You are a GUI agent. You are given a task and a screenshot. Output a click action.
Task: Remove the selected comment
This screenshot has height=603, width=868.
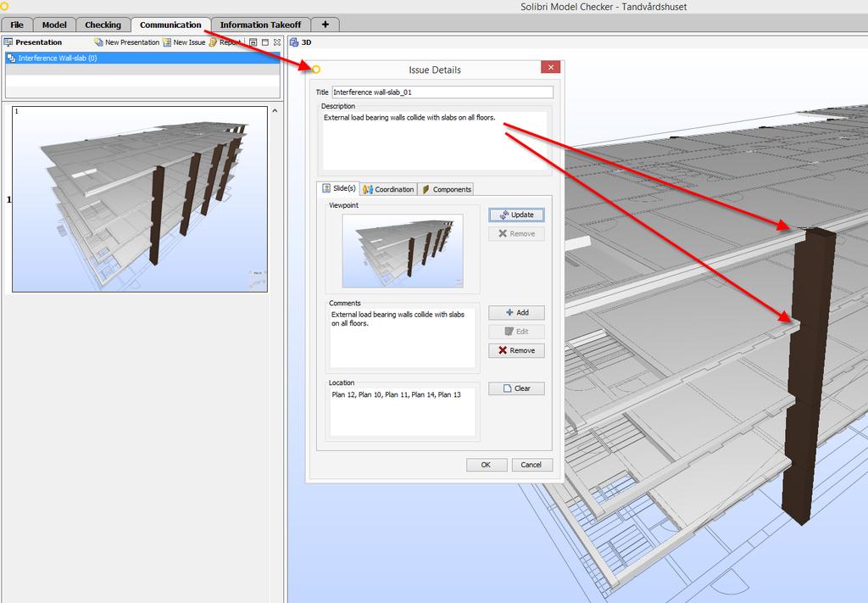516,350
